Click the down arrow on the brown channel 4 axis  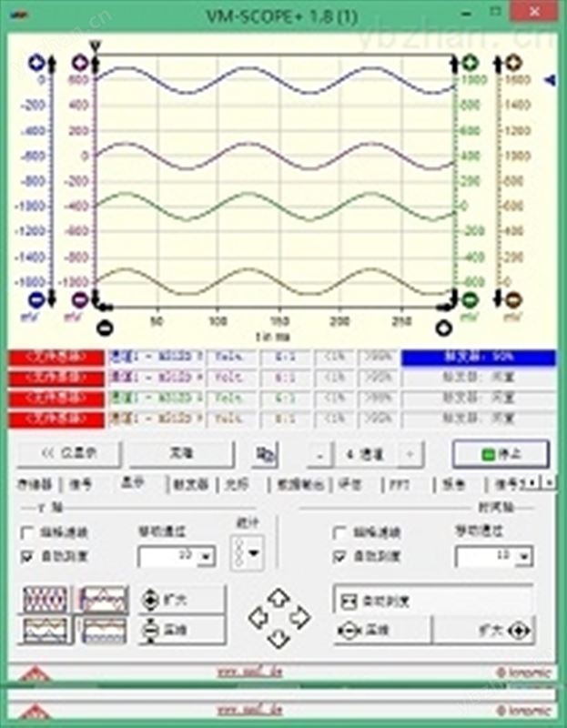point(497,298)
